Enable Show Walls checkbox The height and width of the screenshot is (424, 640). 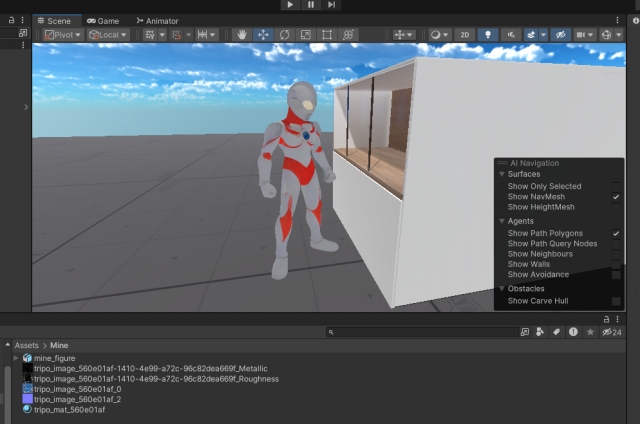[616, 264]
